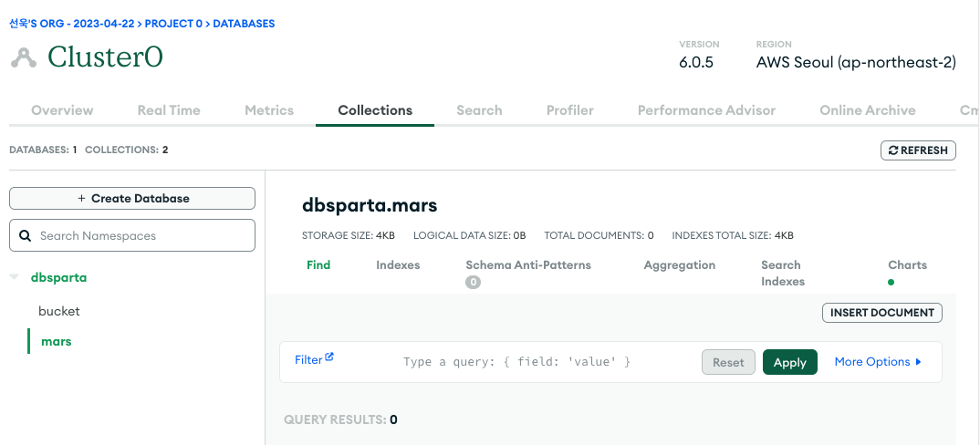The image size is (980, 445).
Task: Select the mars collection
Action: click(57, 341)
